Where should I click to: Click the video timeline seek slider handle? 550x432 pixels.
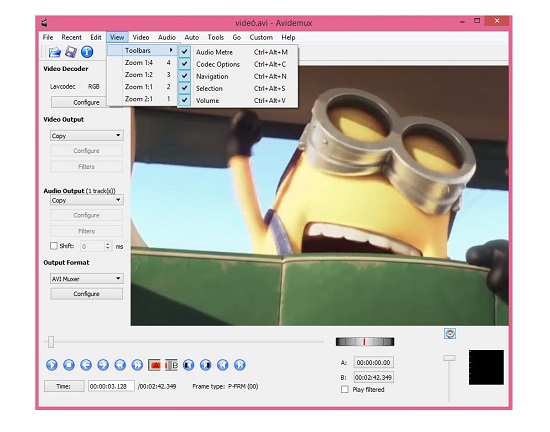tap(51, 342)
